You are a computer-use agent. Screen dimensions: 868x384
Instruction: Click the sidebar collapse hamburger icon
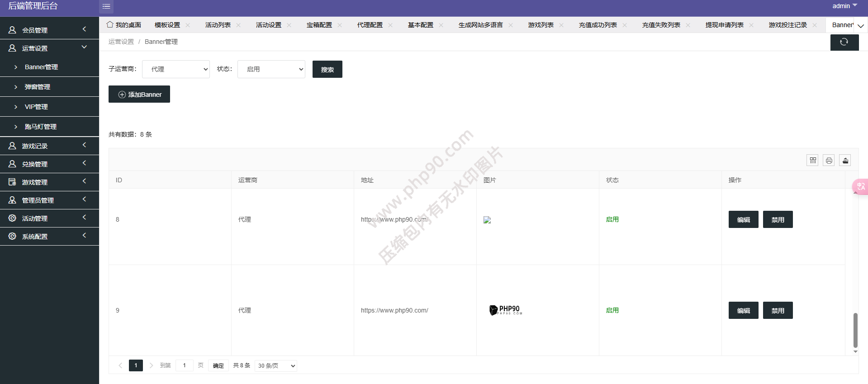point(106,6)
